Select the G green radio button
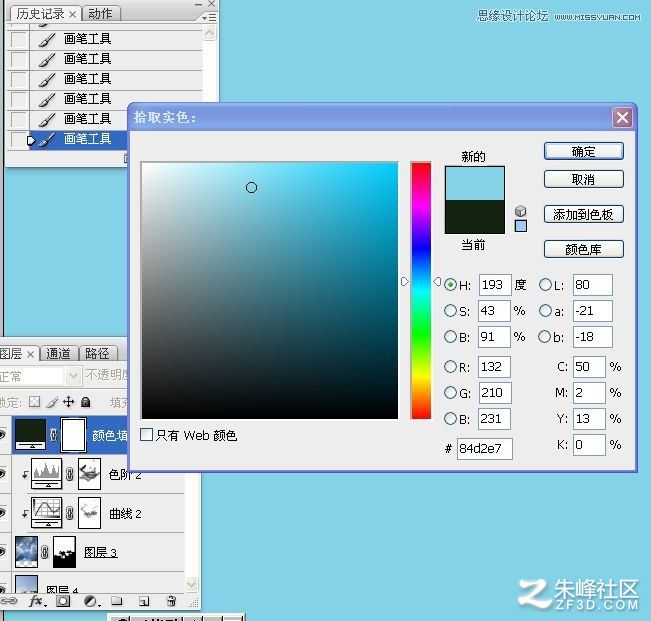 click(450, 393)
